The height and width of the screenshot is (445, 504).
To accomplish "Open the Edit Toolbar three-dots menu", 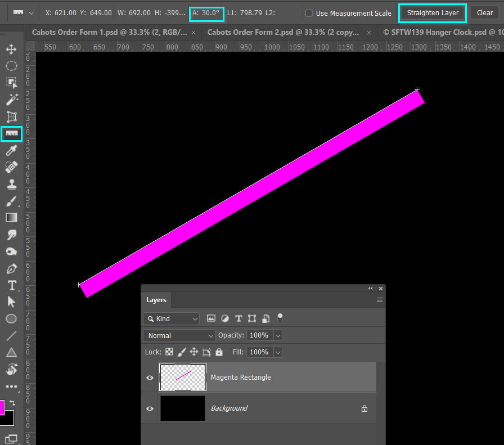I will click(x=11, y=386).
